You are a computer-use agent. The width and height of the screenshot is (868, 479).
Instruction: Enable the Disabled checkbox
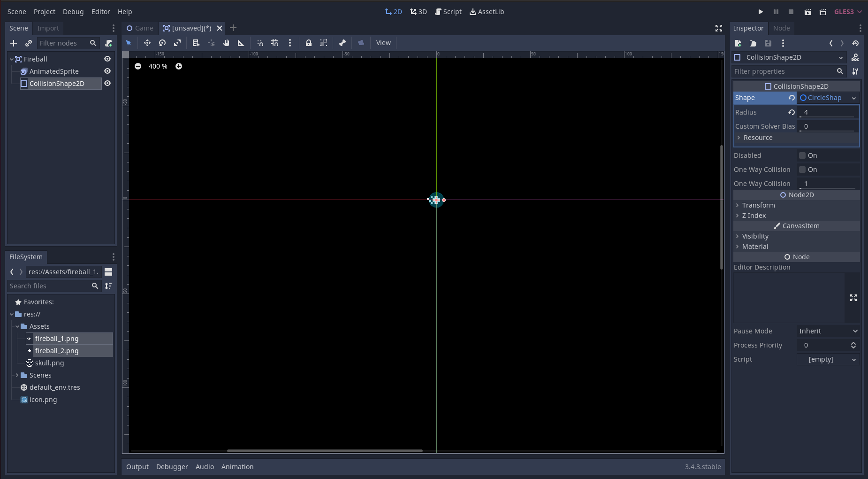pos(802,155)
